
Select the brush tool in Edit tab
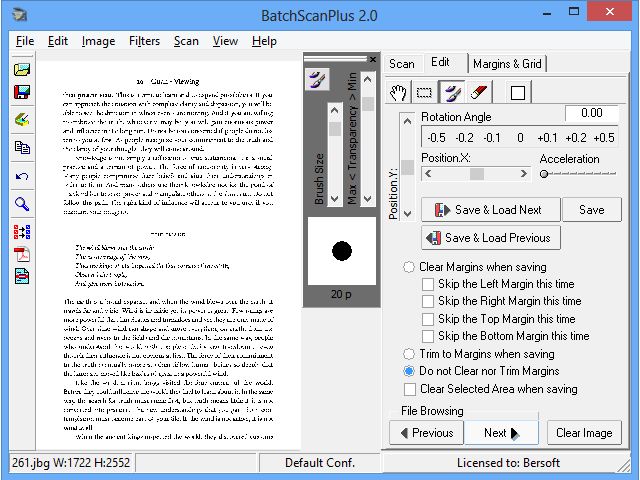(451, 93)
